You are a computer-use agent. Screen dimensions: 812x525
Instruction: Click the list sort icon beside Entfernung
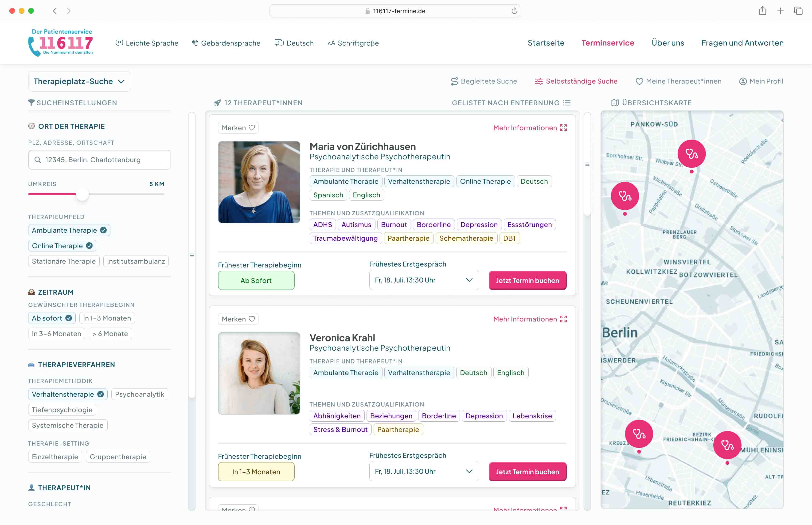point(567,103)
